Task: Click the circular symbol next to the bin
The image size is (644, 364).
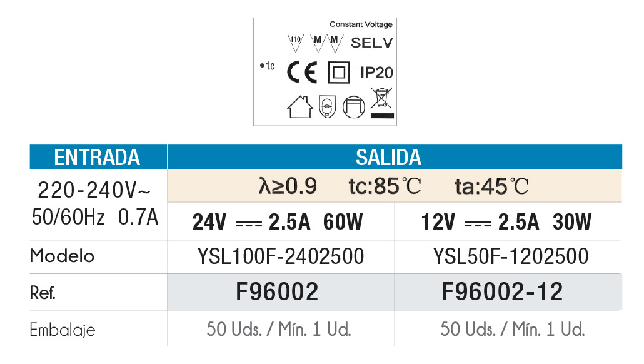Action: pos(354,107)
